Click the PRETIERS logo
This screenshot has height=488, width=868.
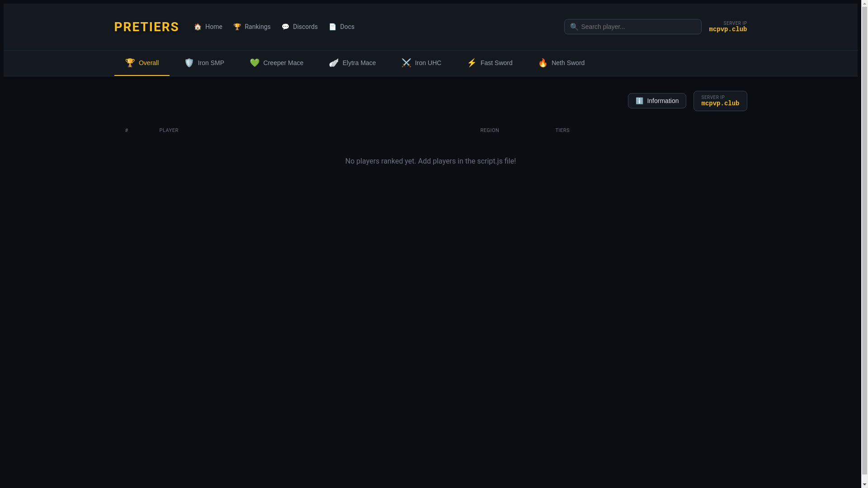point(146,27)
